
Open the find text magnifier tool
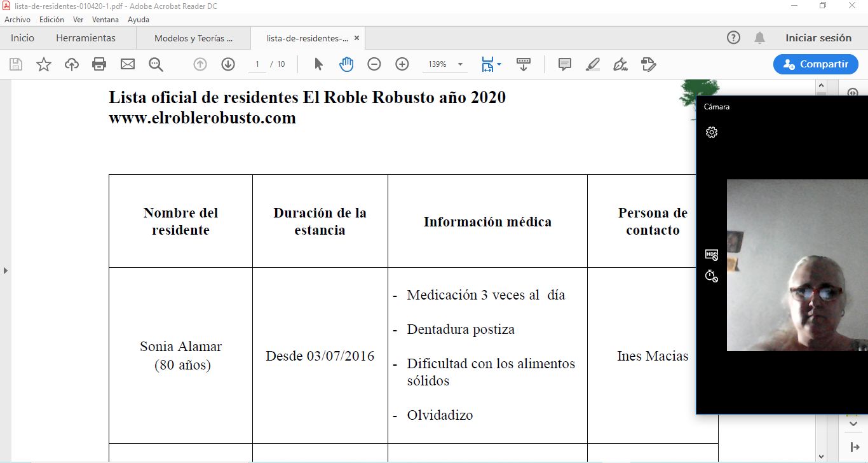[156, 64]
